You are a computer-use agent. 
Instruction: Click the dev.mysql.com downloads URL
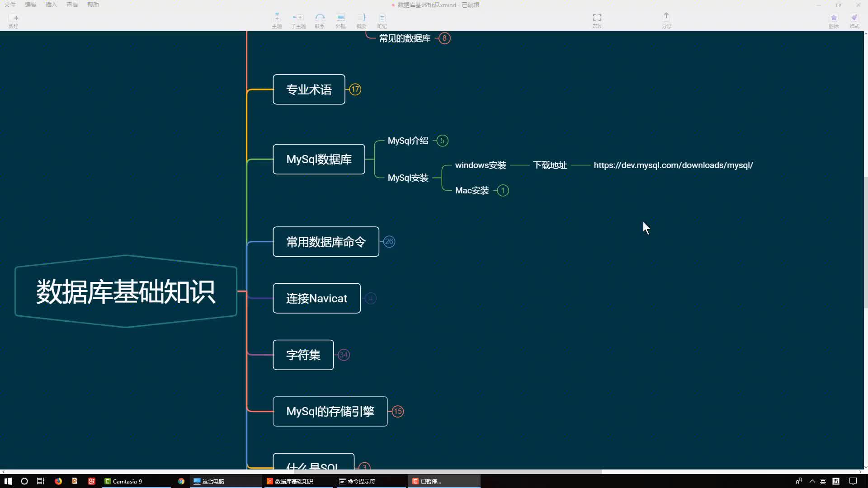coord(673,165)
